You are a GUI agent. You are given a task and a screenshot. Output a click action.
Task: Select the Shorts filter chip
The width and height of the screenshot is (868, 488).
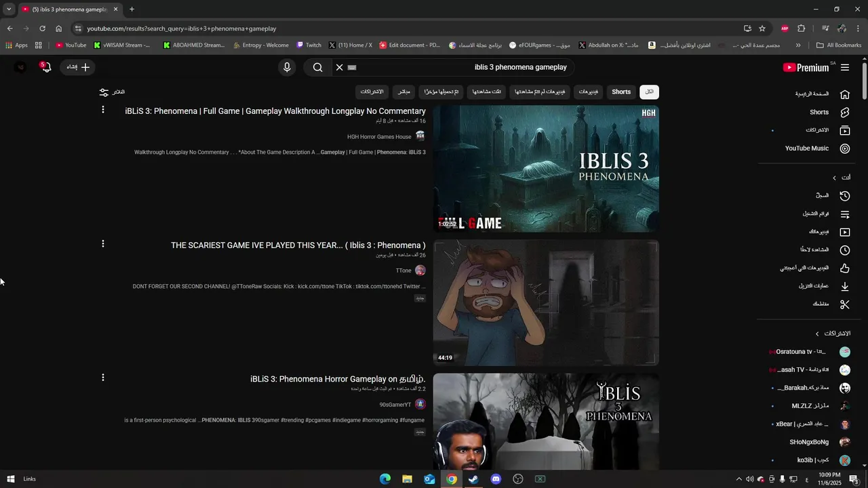pyautogui.click(x=621, y=92)
